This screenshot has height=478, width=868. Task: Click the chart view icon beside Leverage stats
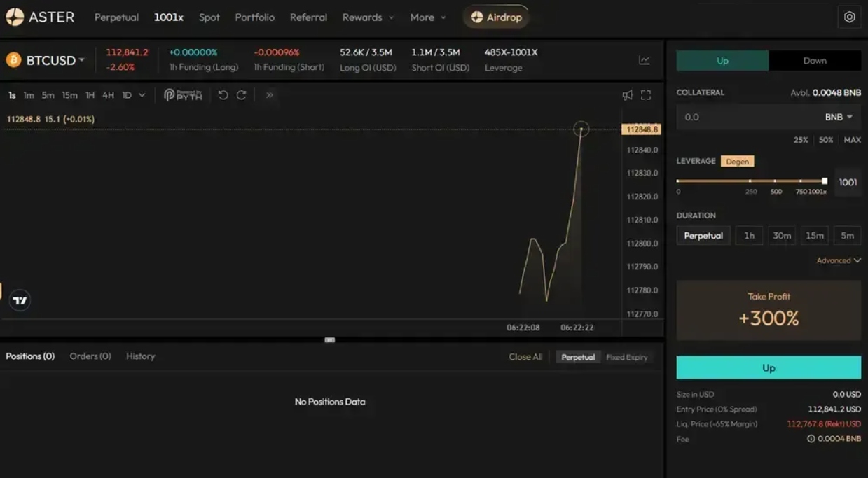click(645, 61)
